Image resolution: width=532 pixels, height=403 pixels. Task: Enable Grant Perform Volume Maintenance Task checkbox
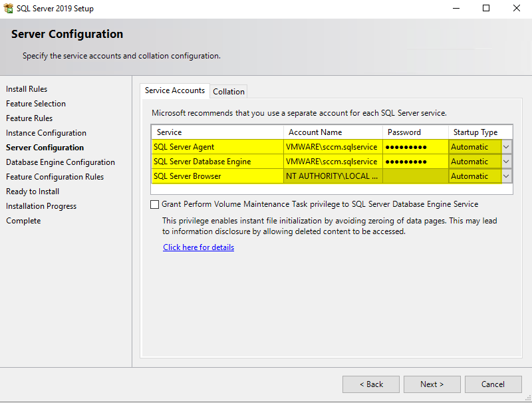[155, 205]
